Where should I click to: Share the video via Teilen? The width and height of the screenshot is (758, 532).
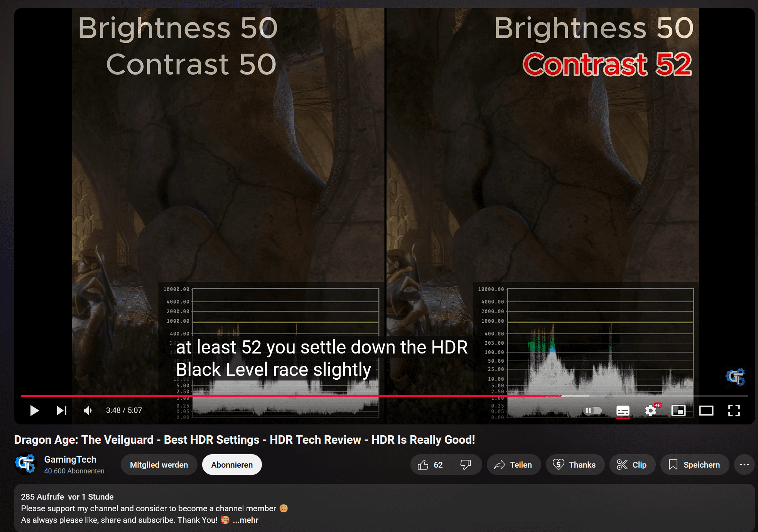[x=513, y=465]
